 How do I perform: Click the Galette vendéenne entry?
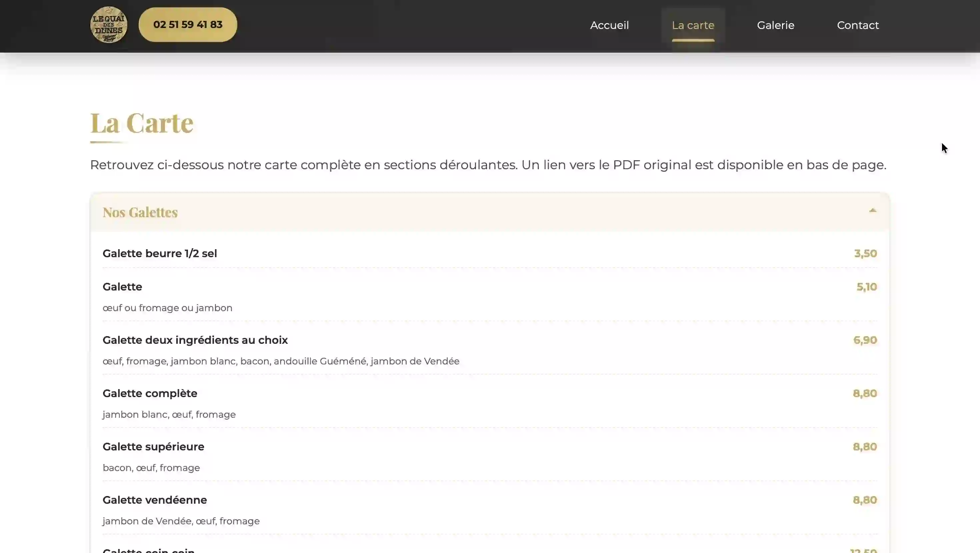[x=154, y=499]
